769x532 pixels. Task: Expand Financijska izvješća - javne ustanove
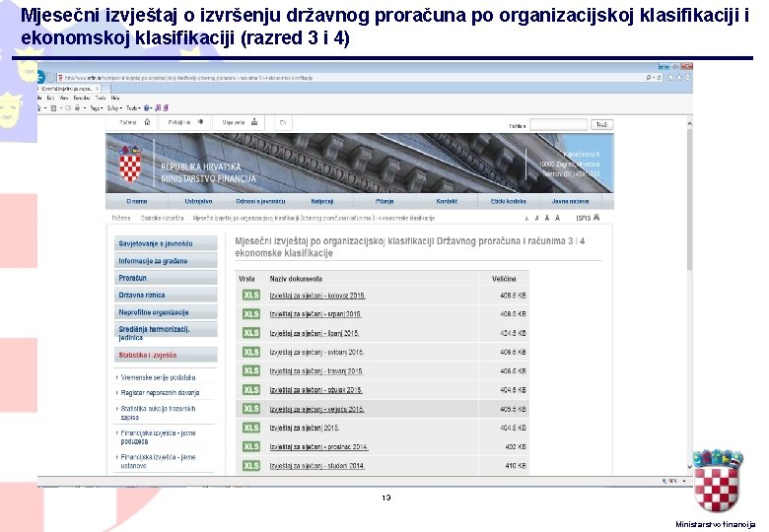pyautogui.click(x=158, y=461)
